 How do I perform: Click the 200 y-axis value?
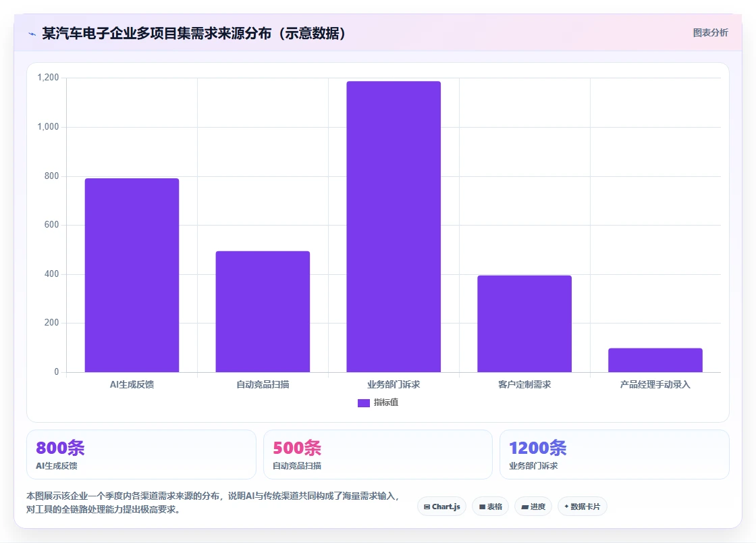(x=51, y=323)
